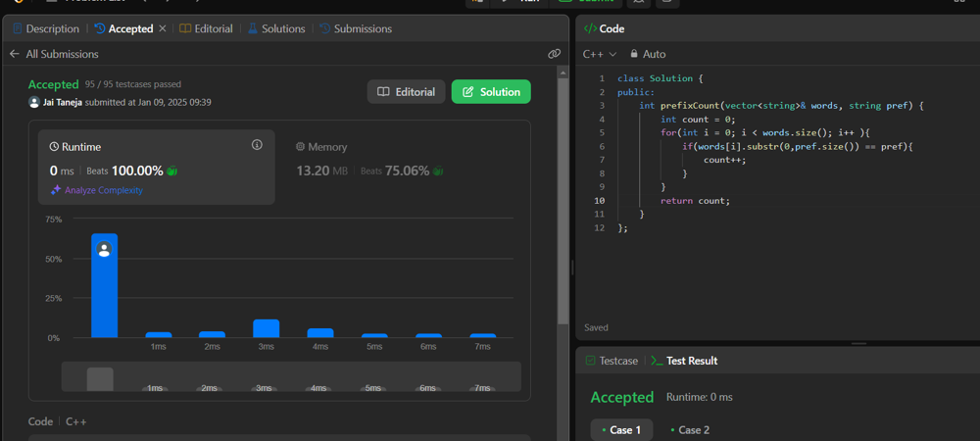This screenshot has height=441, width=980.
Task: Click the green Solution button
Action: point(491,92)
